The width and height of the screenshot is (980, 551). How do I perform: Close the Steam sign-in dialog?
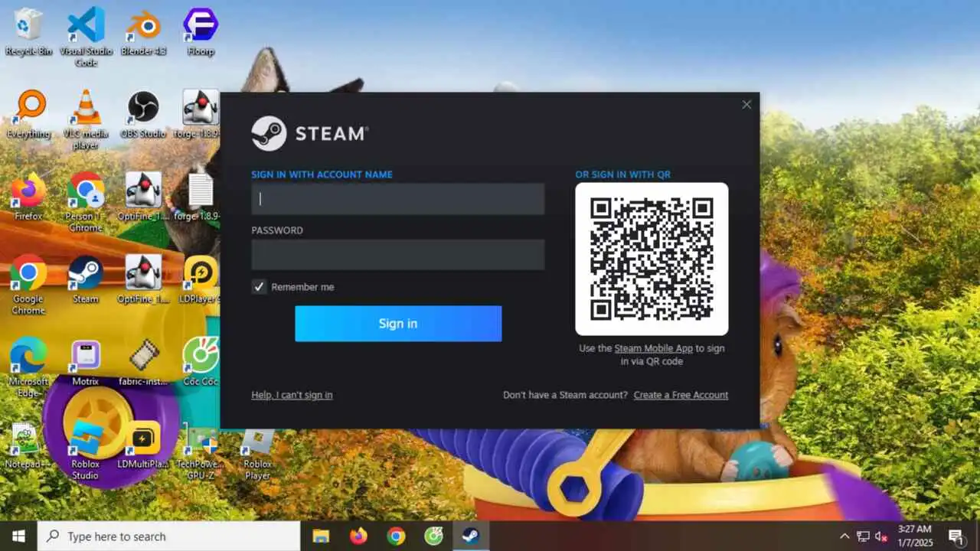pos(746,105)
